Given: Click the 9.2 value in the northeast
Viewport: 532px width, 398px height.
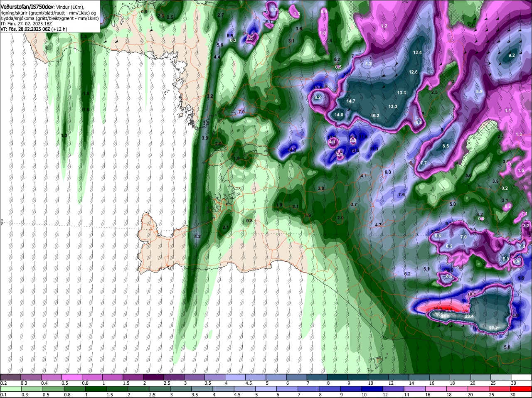Looking at the screenshot, I should click(x=512, y=55).
